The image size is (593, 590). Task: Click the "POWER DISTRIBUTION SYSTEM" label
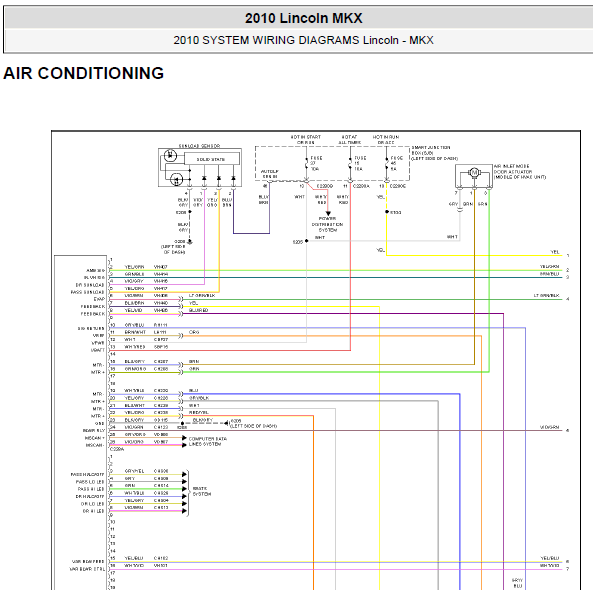tap(328, 224)
